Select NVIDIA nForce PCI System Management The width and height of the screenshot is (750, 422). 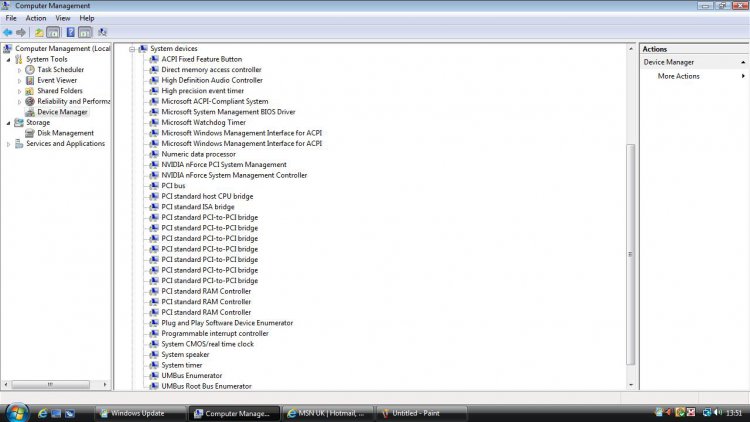[224, 165]
